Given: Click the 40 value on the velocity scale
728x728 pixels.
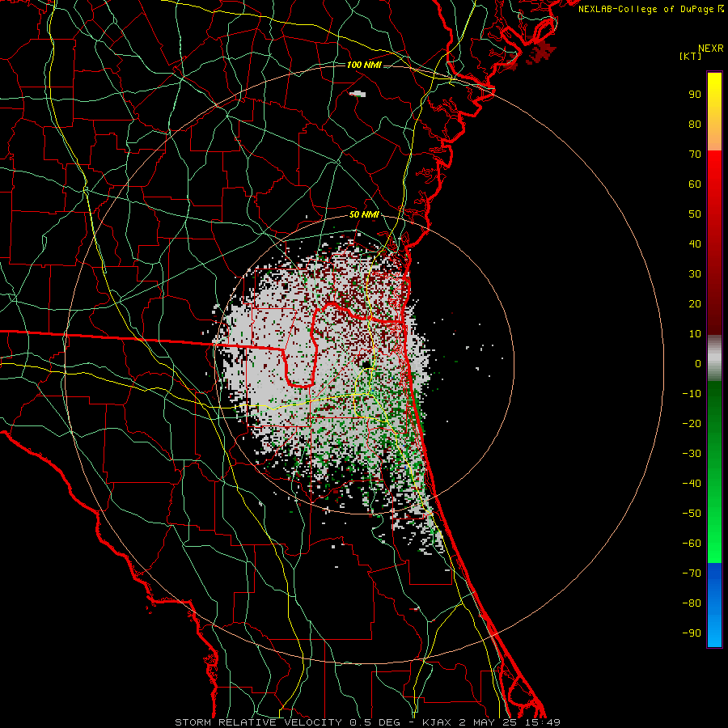Looking at the screenshot, I should (x=695, y=244).
